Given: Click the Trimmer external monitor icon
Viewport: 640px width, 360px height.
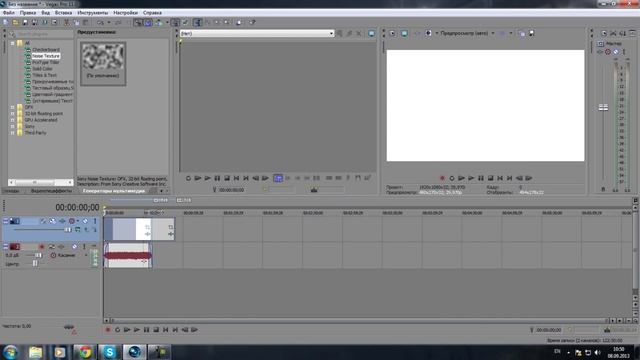Looking at the screenshot, I should click(371, 33).
